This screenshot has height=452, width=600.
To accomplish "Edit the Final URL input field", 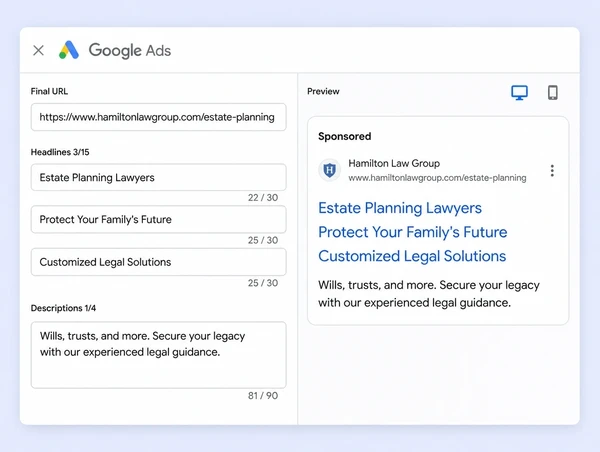I will coord(158,117).
